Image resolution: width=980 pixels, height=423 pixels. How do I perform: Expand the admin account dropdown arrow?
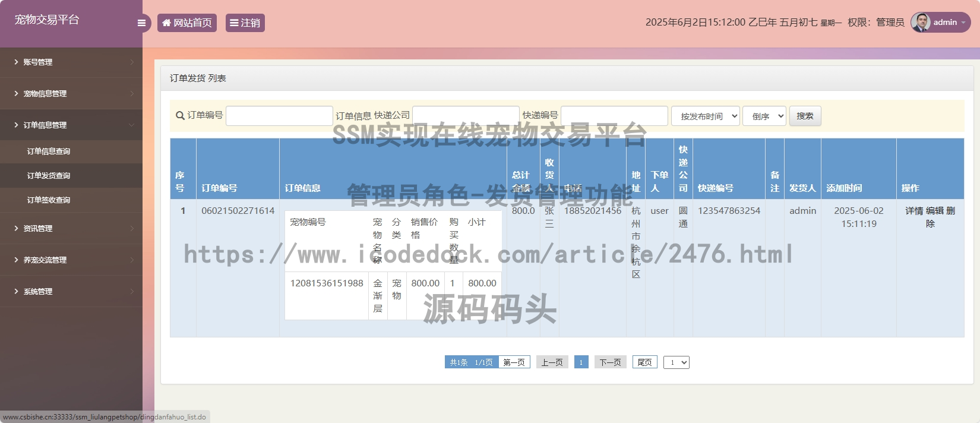click(963, 23)
